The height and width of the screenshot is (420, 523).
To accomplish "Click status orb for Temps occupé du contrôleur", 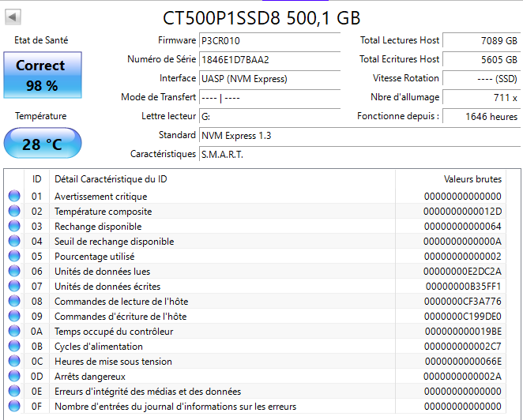I will [14, 331].
